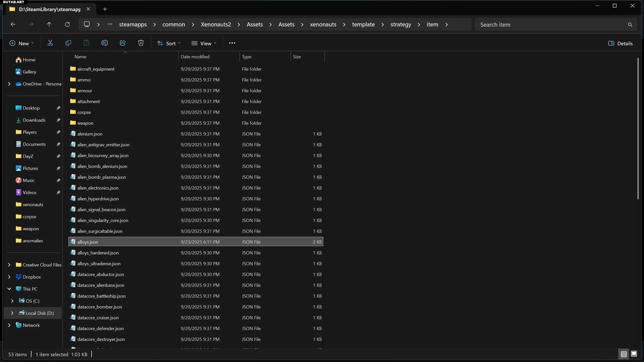644x362 pixels.
Task: Click the Copy icon in toolbar
Action: [68, 43]
